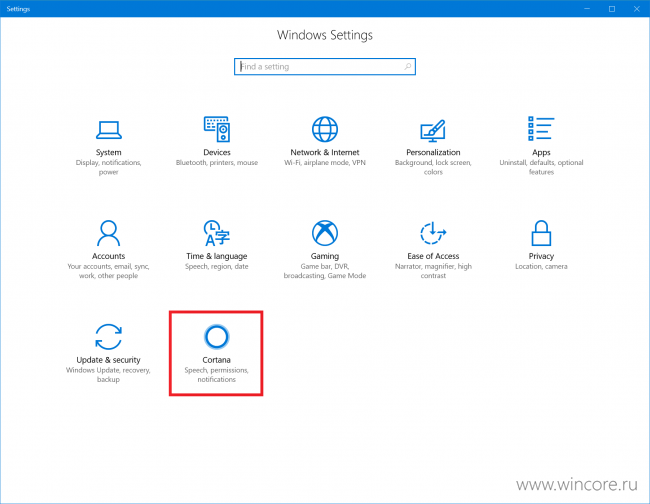
Task: Click the 'Network & Internet' label
Action: [x=325, y=153]
